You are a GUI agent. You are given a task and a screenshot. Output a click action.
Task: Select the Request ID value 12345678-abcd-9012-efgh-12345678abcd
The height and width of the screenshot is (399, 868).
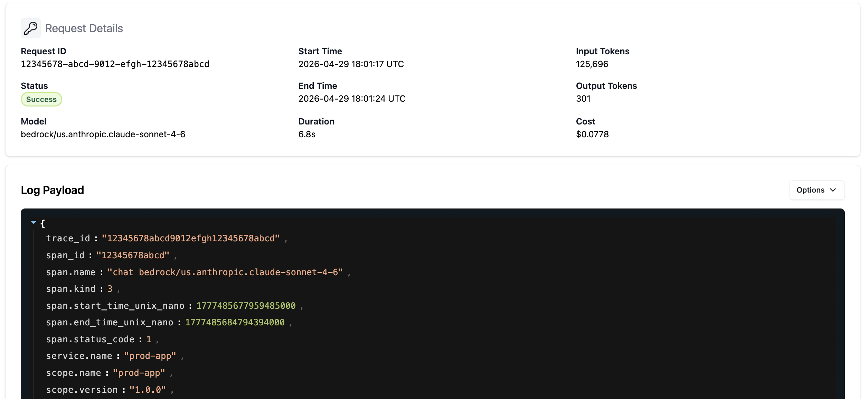pyautogui.click(x=115, y=64)
